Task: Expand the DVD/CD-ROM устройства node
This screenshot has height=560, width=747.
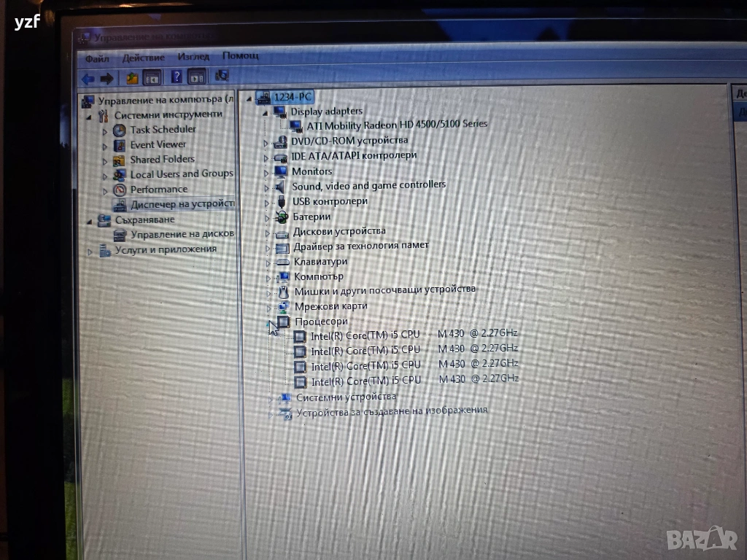Action: [266, 141]
